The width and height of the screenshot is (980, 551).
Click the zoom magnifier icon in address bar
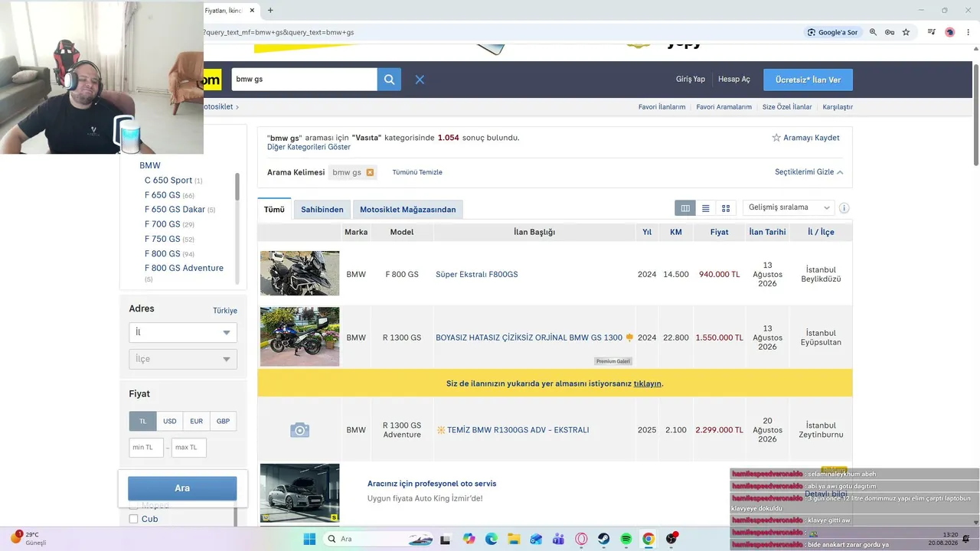click(873, 32)
